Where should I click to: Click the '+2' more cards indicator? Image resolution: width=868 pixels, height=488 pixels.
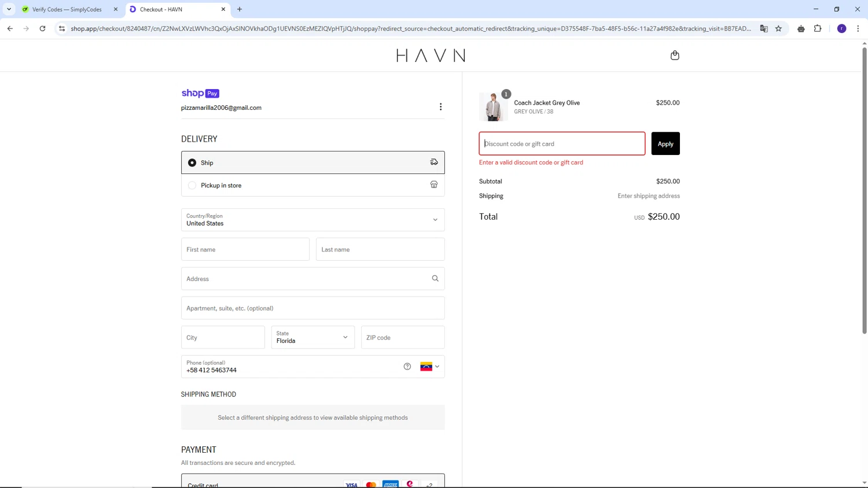point(429,485)
